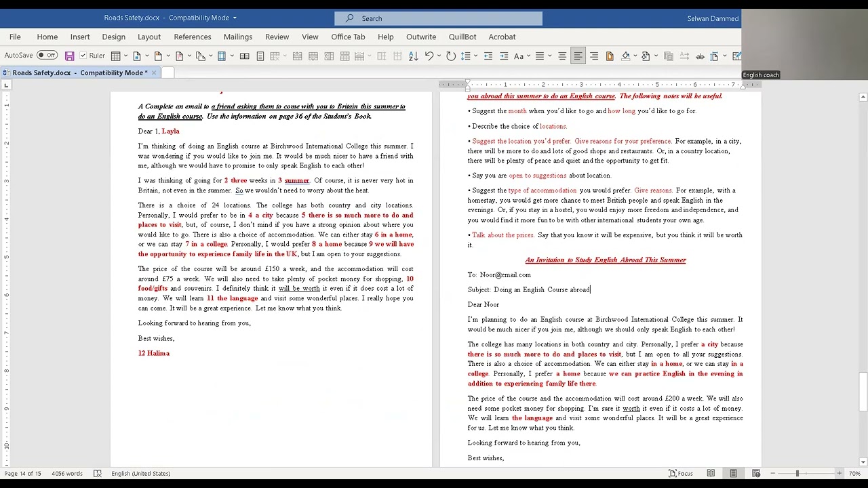Open the title bar Compatibility Mode dropdown
The image size is (868, 488).
coord(235,18)
